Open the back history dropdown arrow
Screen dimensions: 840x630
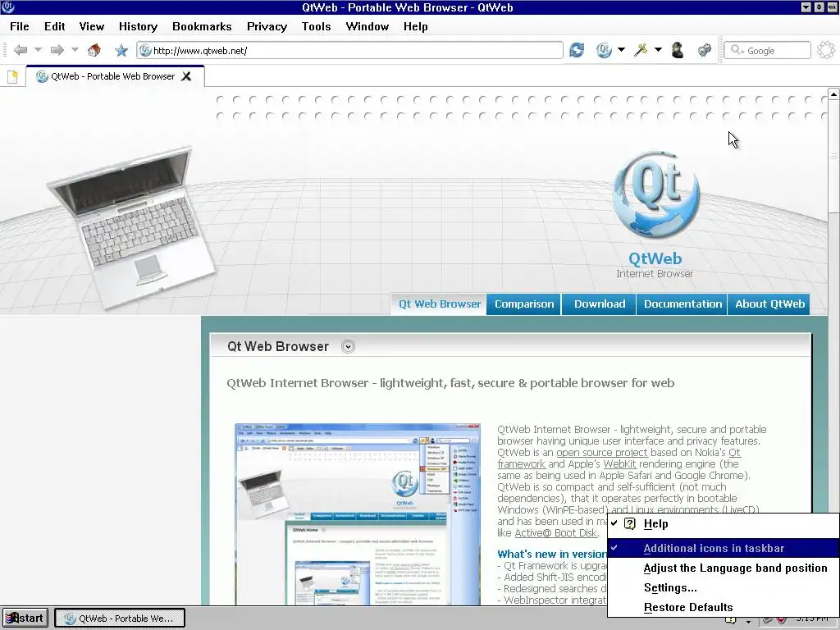click(x=38, y=50)
